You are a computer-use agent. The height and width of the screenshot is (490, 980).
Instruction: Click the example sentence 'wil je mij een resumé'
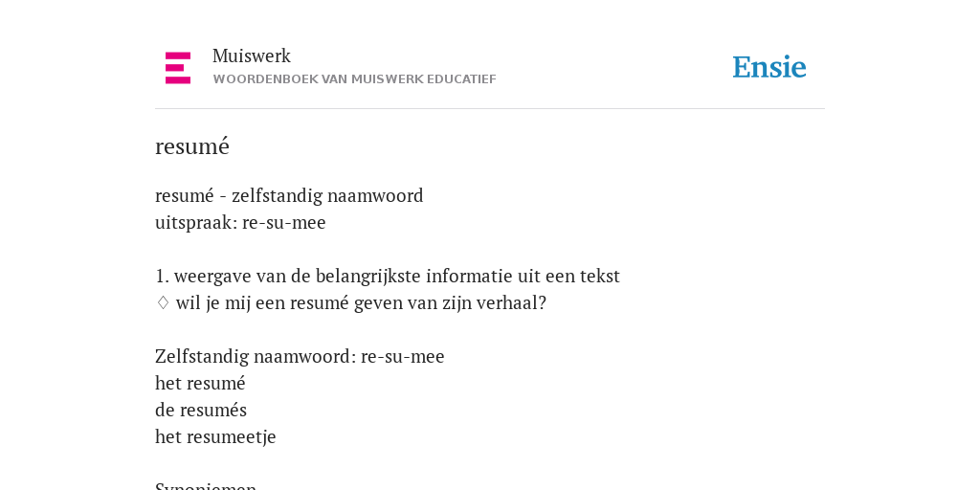point(361,303)
